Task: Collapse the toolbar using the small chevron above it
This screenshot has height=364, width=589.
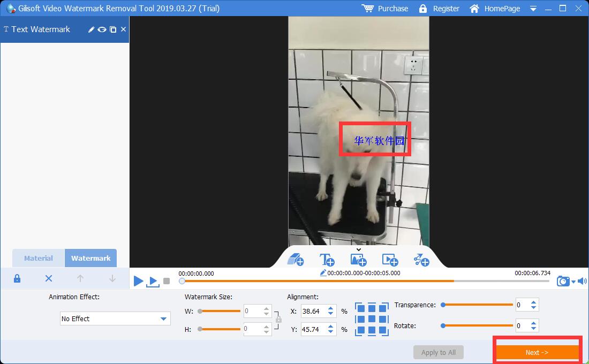Action: (359, 249)
